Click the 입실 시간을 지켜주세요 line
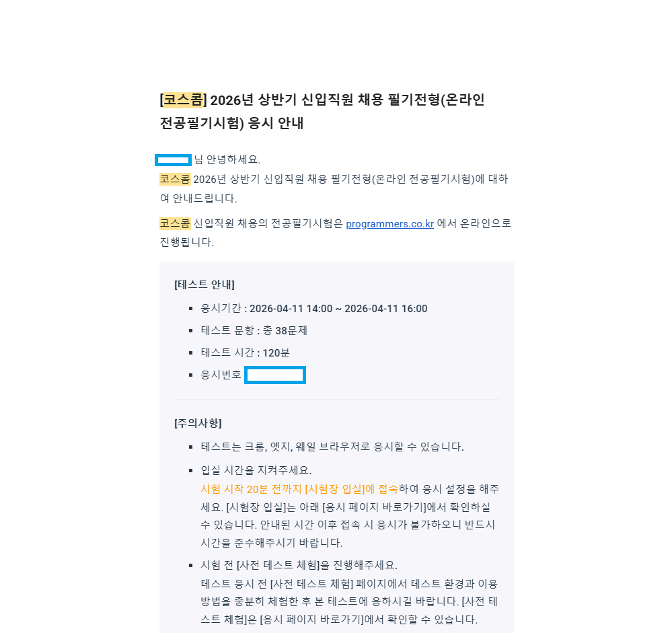Viewport: 672px width, 633px height. point(256,470)
